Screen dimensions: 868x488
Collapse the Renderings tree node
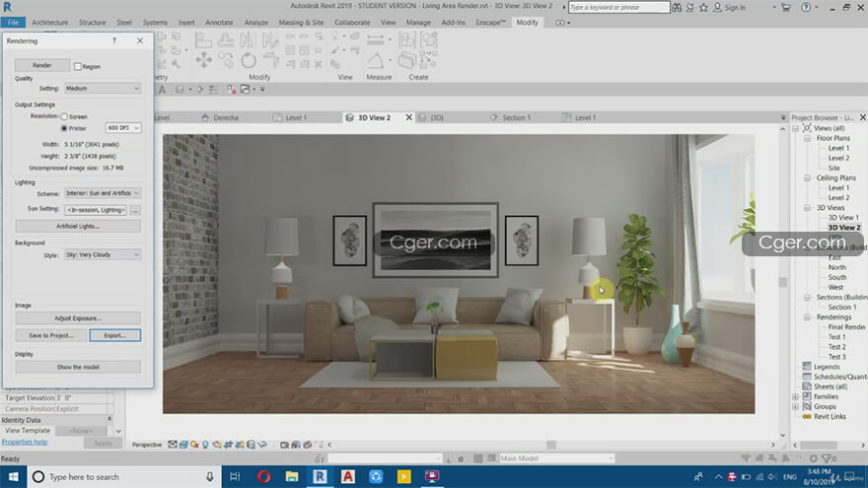[x=807, y=317]
